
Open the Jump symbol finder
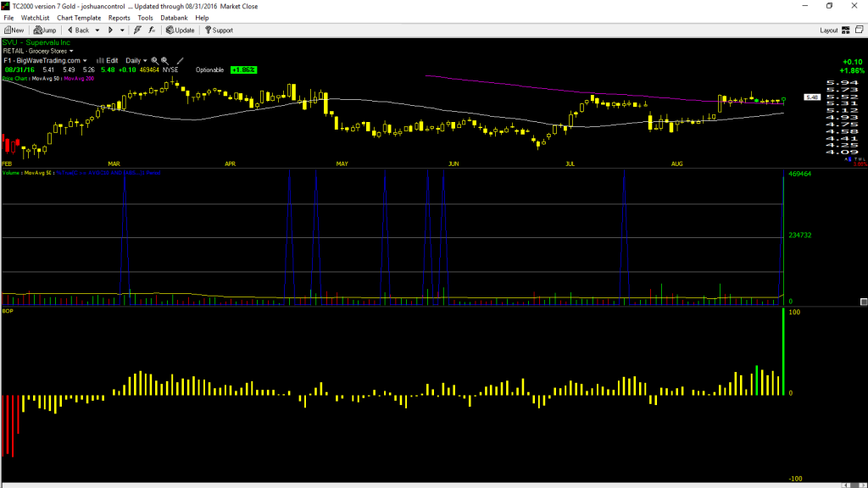tap(45, 30)
